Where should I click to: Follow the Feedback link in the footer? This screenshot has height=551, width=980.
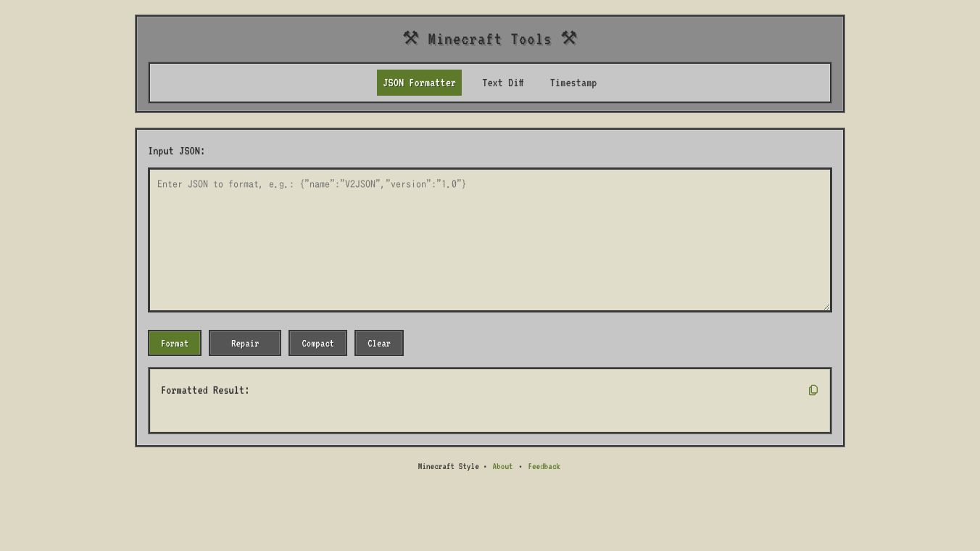[x=544, y=466]
